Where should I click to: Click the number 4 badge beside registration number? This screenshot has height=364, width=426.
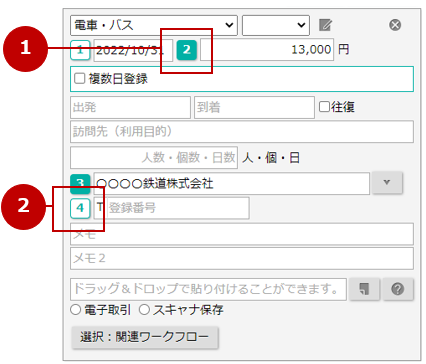(x=80, y=208)
